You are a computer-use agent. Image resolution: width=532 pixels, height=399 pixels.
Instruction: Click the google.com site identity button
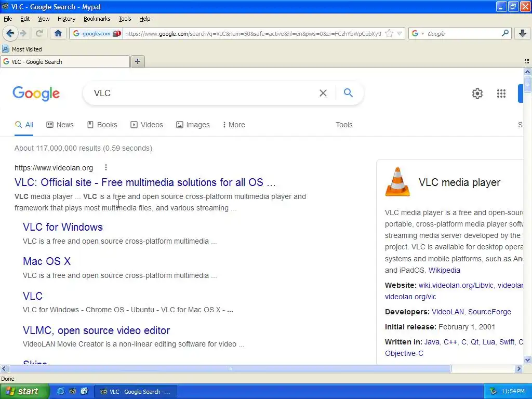pos(96,33)
